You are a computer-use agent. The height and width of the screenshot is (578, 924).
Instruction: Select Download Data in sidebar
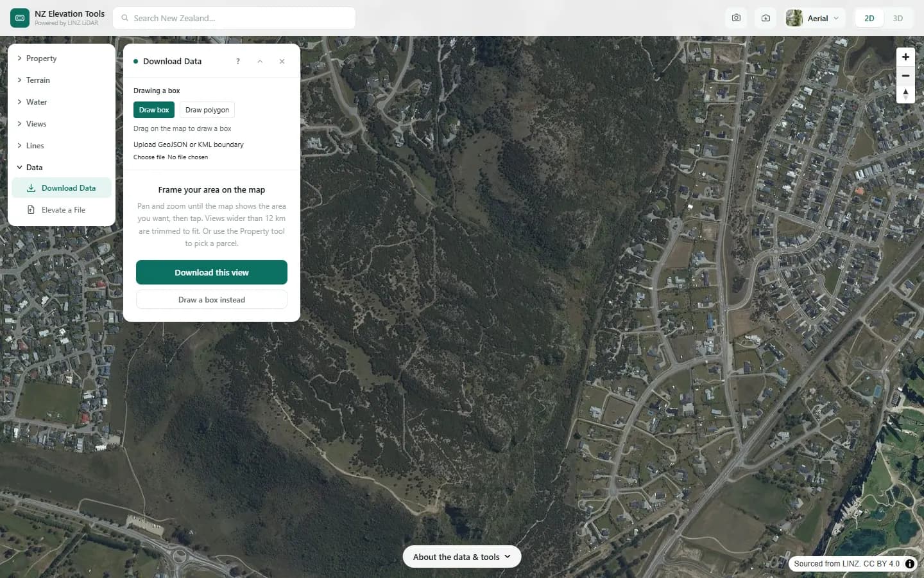tap(62, 188)
